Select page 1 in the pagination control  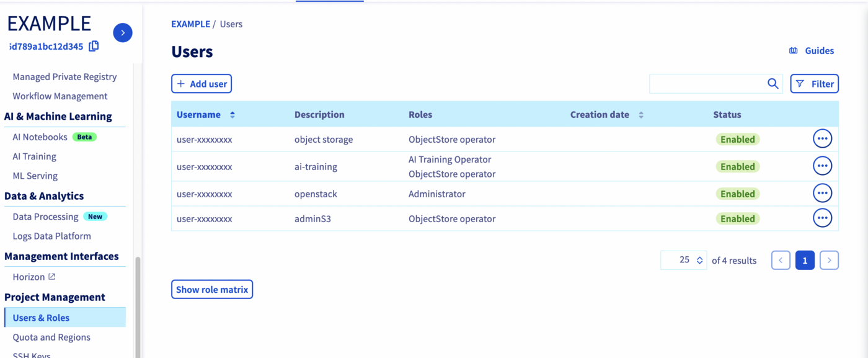click(805, 260)
